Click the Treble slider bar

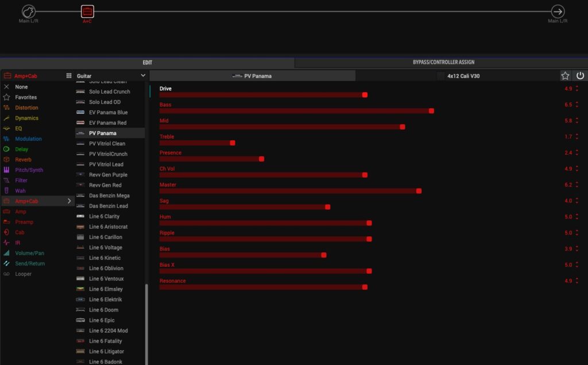tap(196, 143)
